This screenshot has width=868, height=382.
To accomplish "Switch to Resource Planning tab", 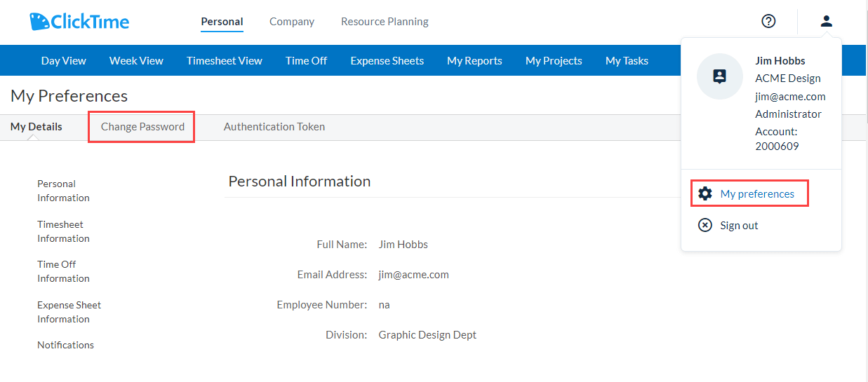I will coord(385,22).
